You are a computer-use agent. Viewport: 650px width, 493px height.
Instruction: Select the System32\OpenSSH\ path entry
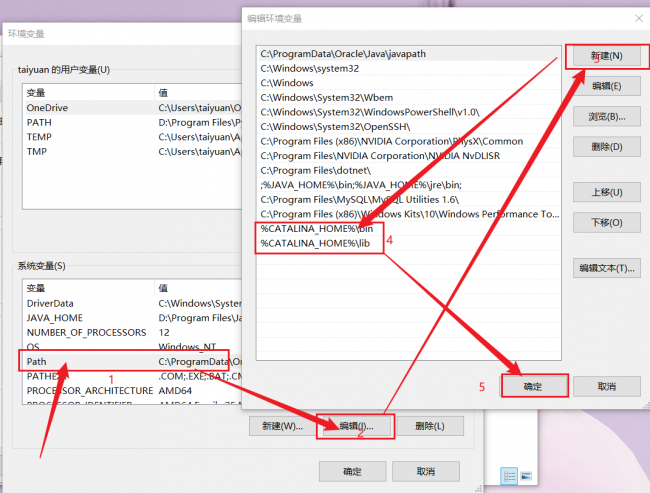click(x=409, y=126)
